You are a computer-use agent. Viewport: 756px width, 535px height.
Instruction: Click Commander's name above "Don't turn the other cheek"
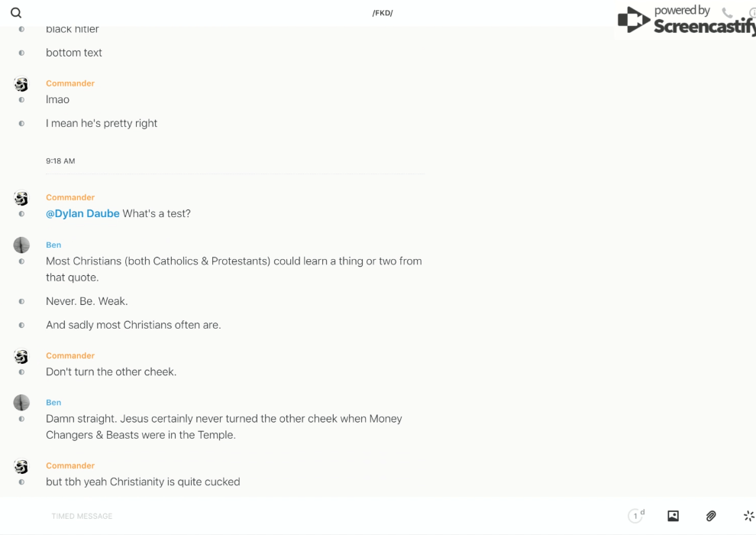click(x=70, y=355)
